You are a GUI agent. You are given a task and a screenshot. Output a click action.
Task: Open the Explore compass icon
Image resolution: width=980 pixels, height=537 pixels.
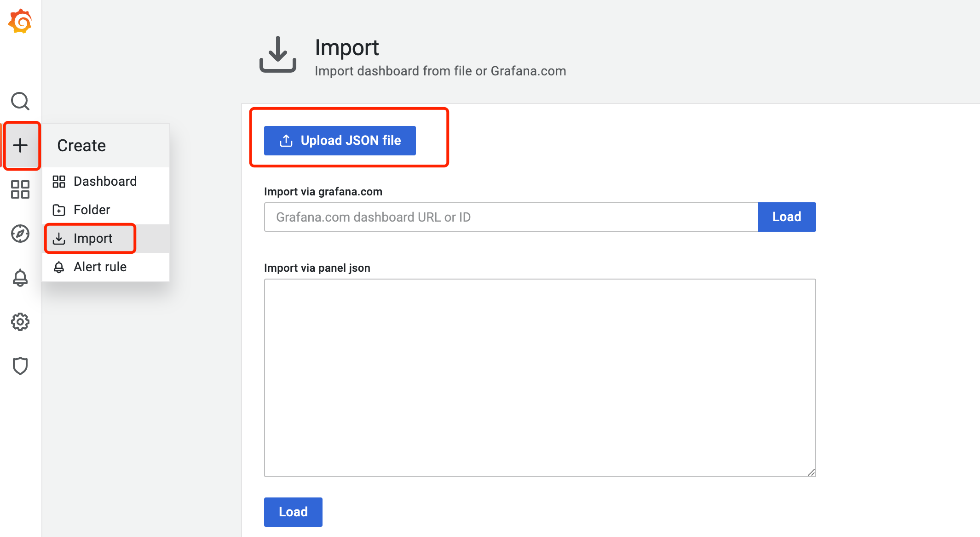(x=20, y=234)
